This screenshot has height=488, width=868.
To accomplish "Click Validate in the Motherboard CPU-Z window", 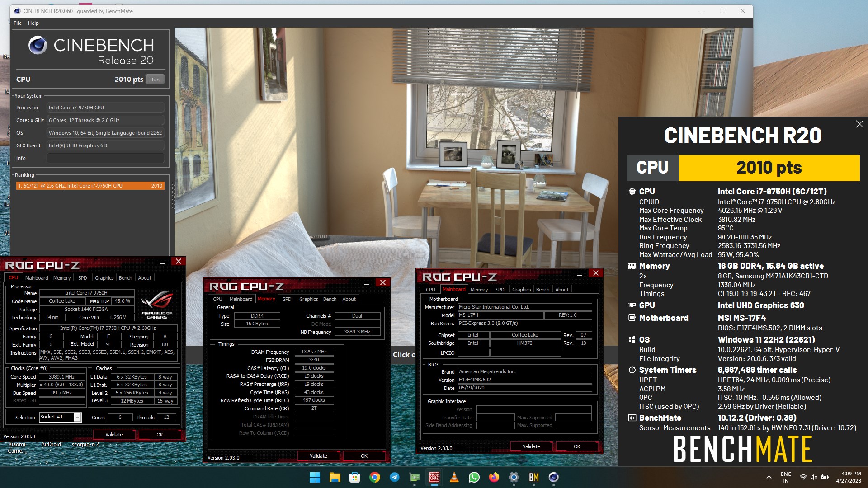I will pyautogui.click(x=531, y=446).
